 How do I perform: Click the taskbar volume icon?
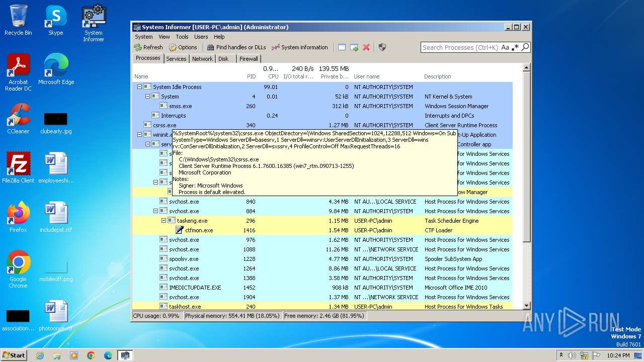click(x=572, y=355)
